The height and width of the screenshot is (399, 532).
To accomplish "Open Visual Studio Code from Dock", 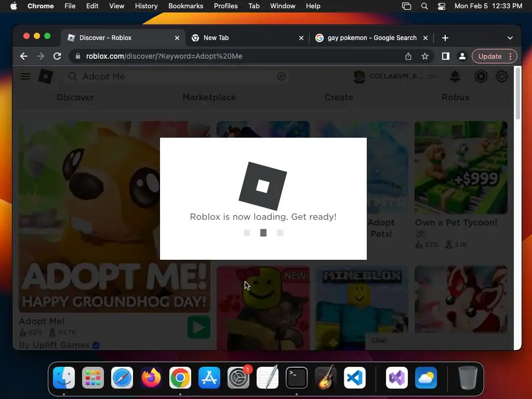I will point(355,378).
